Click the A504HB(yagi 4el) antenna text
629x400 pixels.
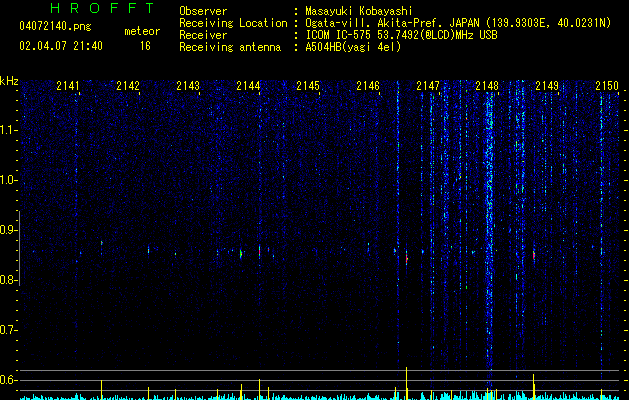(353, 47)
